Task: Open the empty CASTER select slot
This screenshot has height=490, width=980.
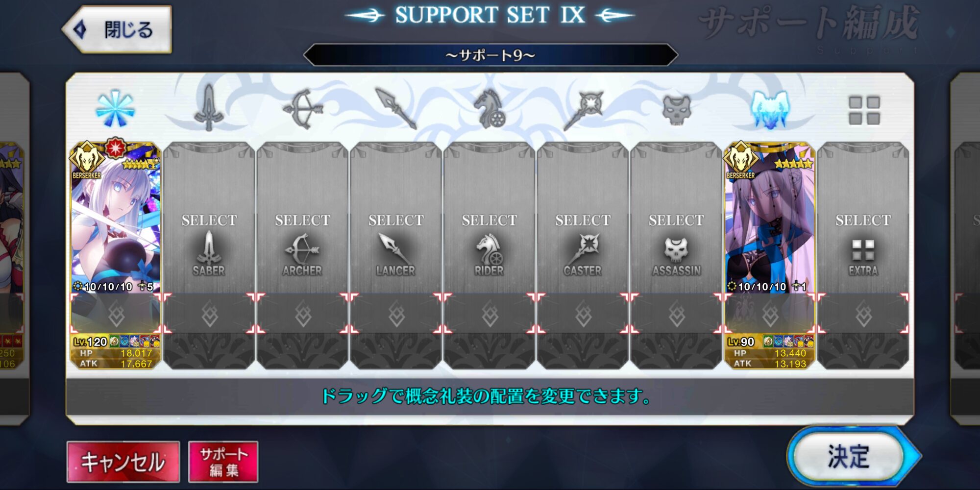Action: tap(583, 255)
